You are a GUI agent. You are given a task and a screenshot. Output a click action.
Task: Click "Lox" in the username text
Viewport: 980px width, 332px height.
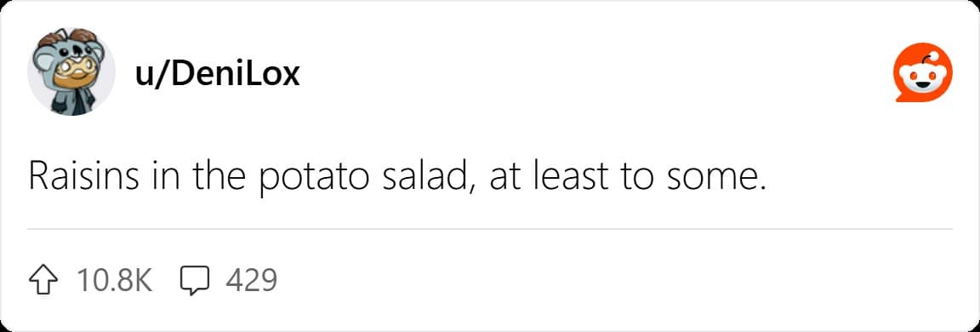[x=271, y=75]
